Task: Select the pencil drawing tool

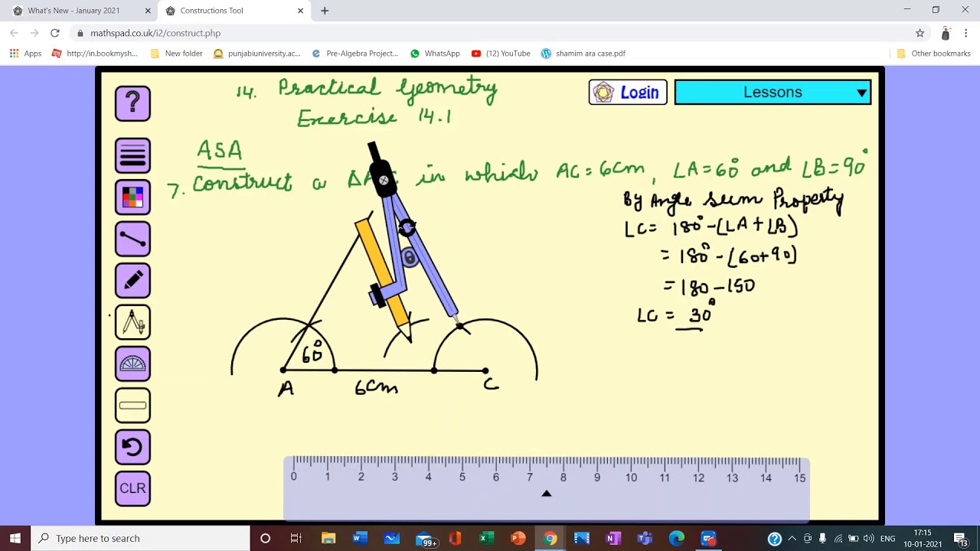Action: click(x=132, y=280)
